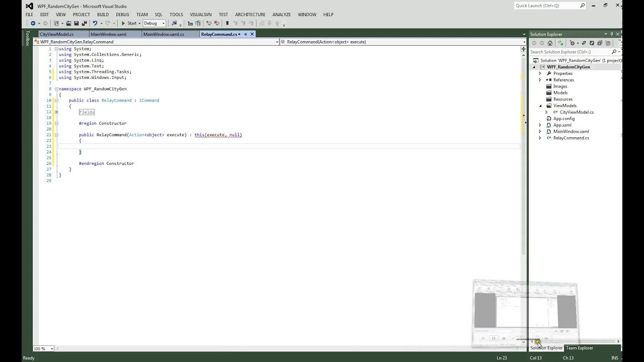Toggle a bookmark with the bookmark icon
The image size is (644, 362).
pos(227,23)
